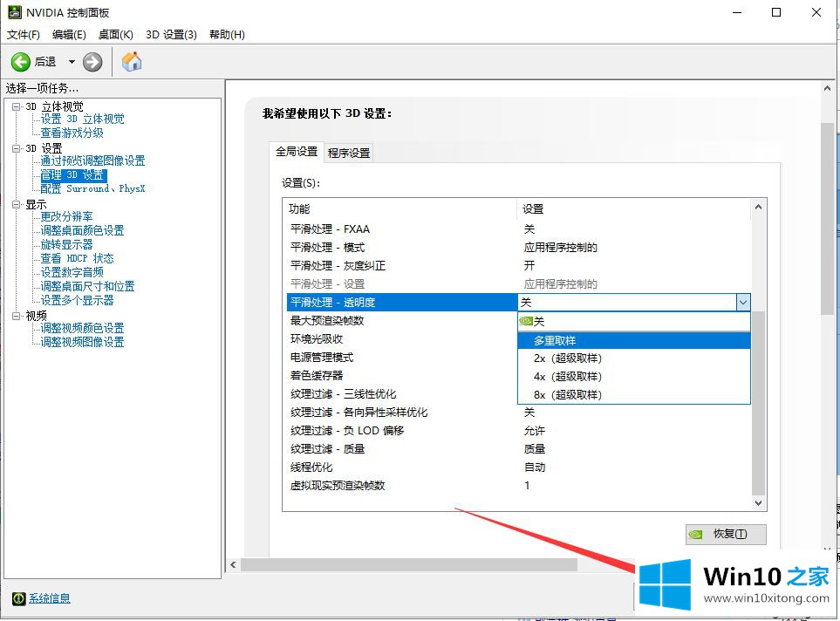Click the NVIDIA app icon in title bar

tap(15, 12)
